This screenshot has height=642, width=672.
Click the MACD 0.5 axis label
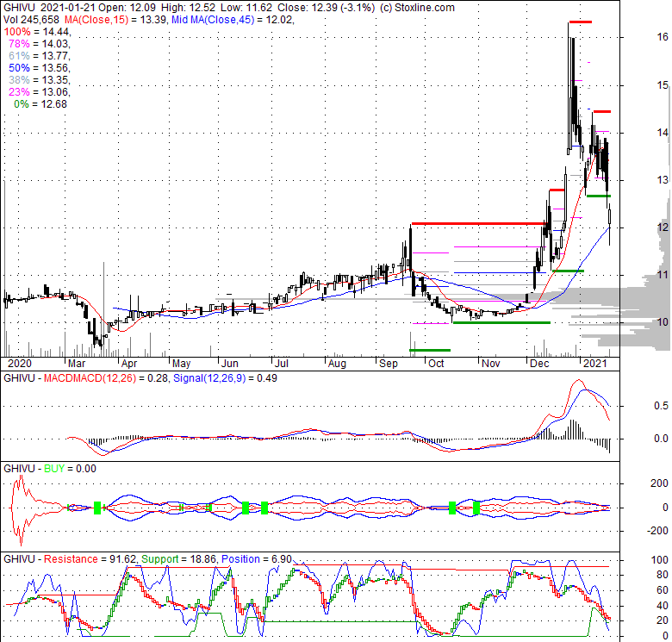click(662, 406)
